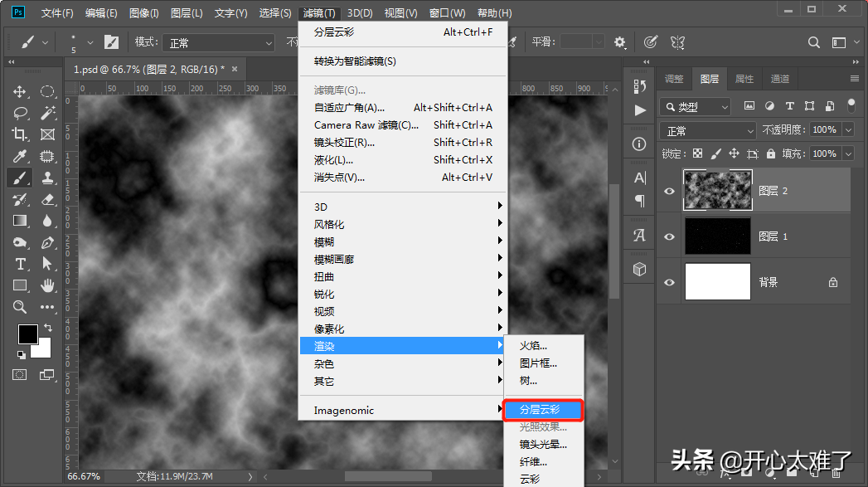The image size is (868, 487).
Task: Toggle Quick Mask mode
Action: point(19,375)
